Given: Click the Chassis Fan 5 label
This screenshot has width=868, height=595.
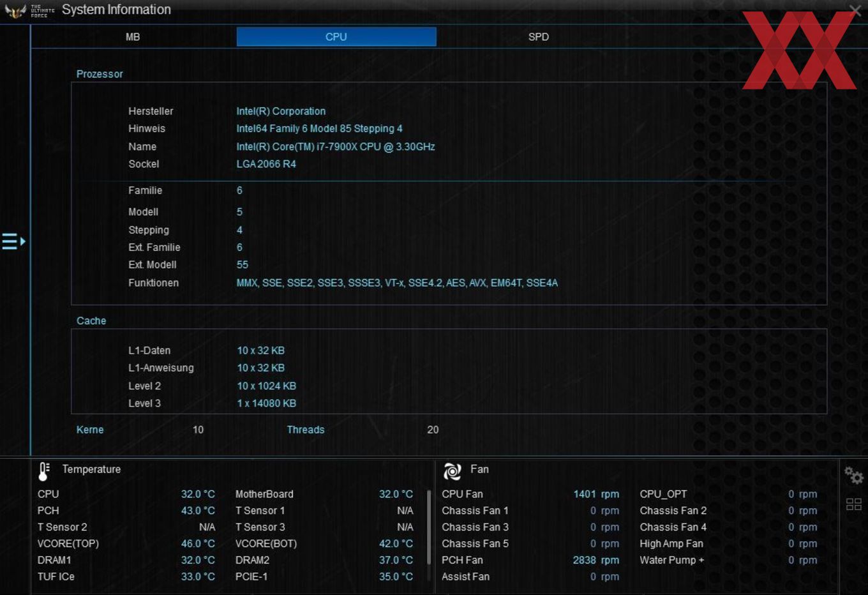Looking at the screenshot, I should click(475, 544).
